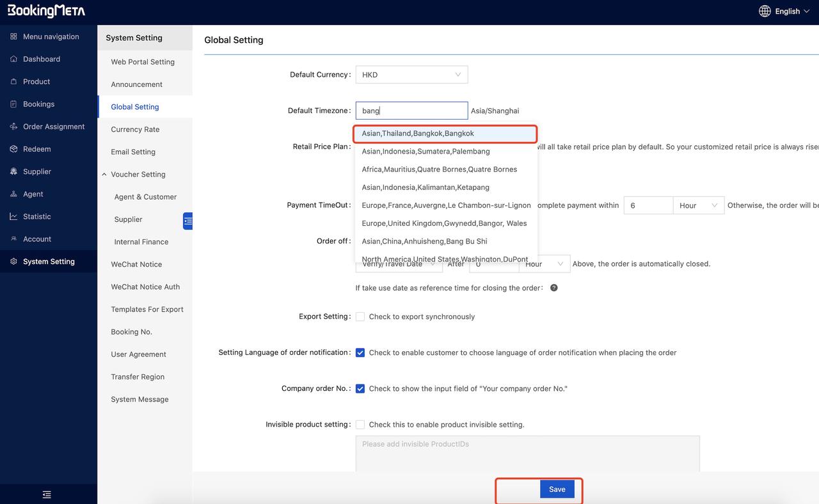Image resolution: width=819 pixels, height=504 pixels.
Task: Open Currency Rate settings page
Action: 135,129
